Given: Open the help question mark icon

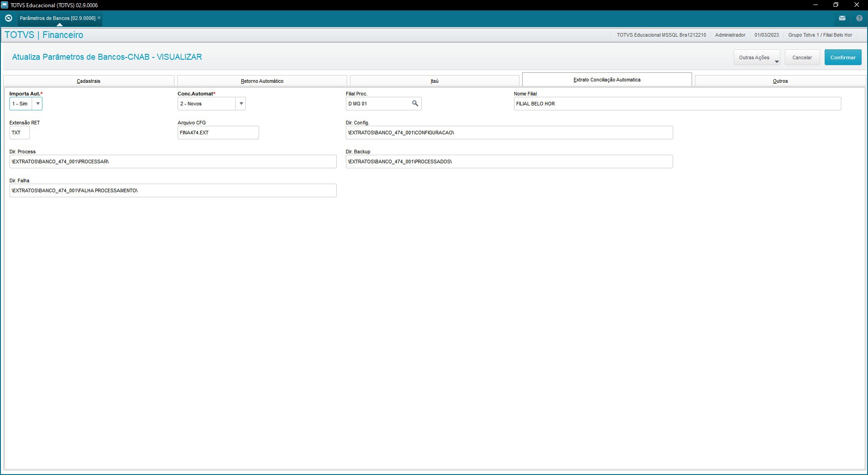Looking at the screenshot, I should point(859,18).
